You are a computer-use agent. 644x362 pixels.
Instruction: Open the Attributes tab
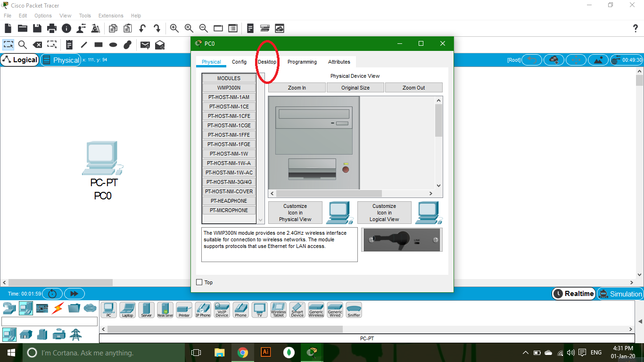pos(339,62)
